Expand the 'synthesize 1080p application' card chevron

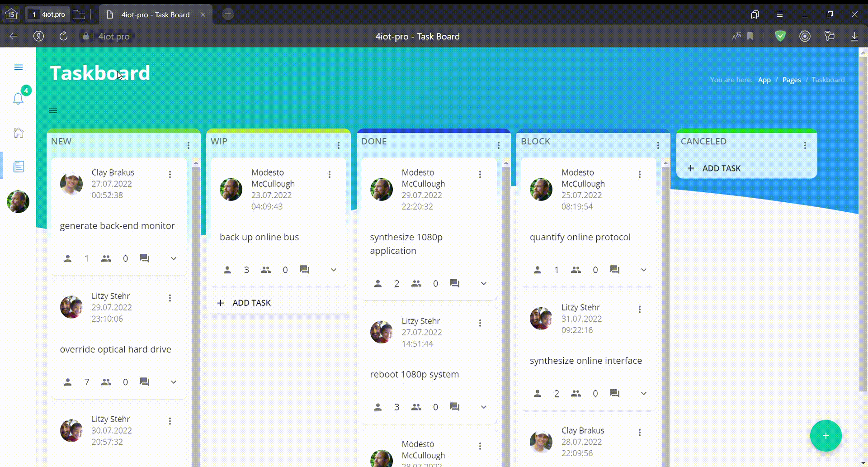tap(483, 283)
